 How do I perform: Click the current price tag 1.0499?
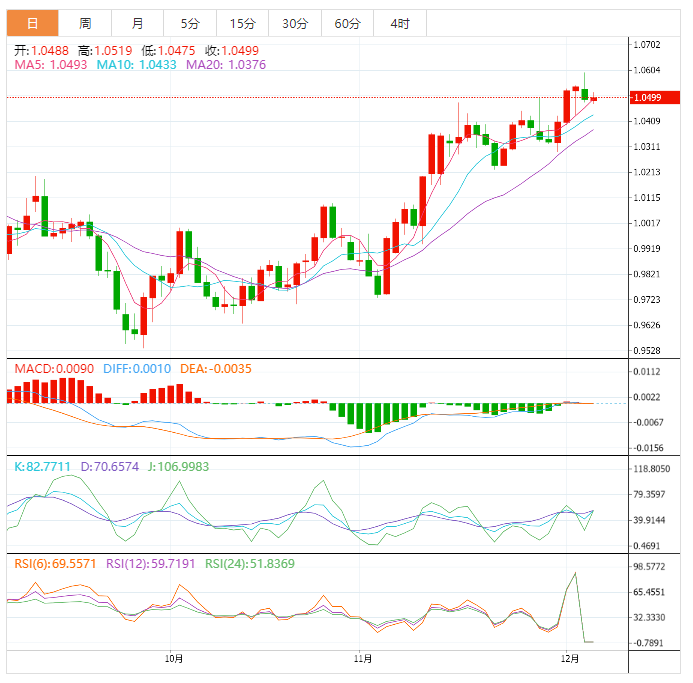[x=648, y=97]
